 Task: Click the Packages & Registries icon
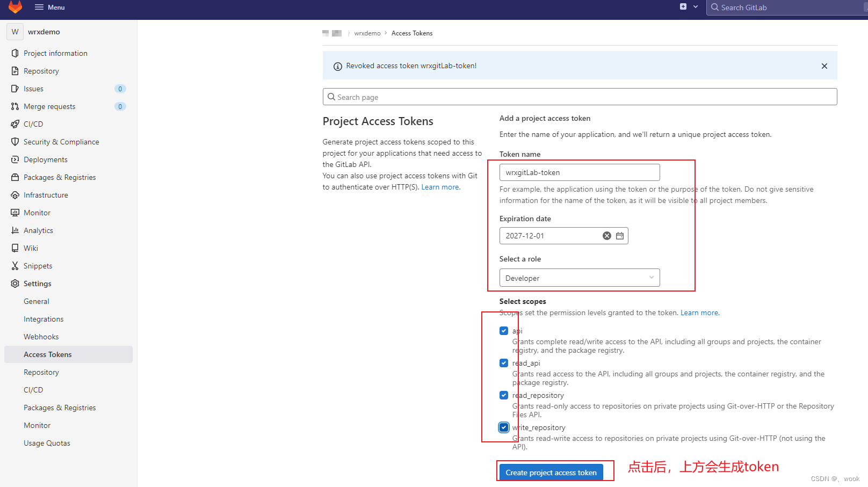(15, 177)
